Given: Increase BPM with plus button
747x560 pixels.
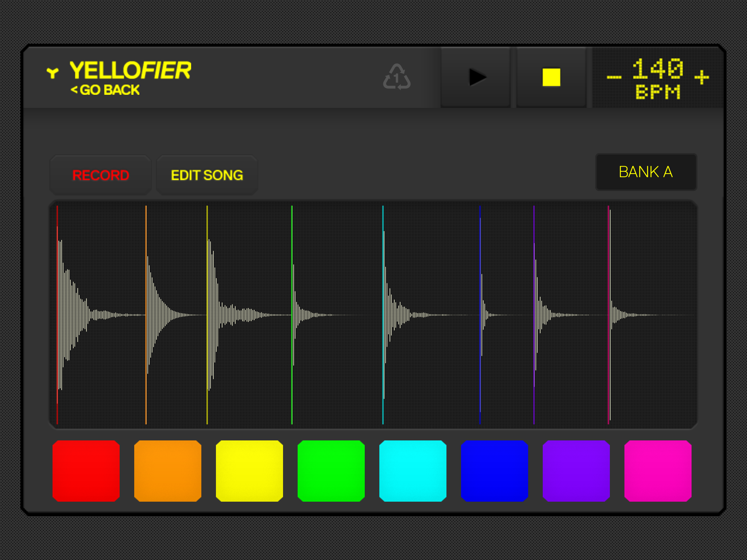Looking at the screenshot, I should click(701, 77).
